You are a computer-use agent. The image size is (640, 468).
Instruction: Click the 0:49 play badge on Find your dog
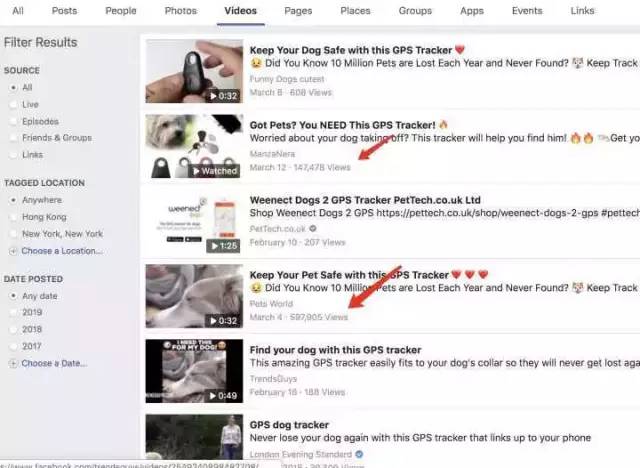tap(223, 396)
